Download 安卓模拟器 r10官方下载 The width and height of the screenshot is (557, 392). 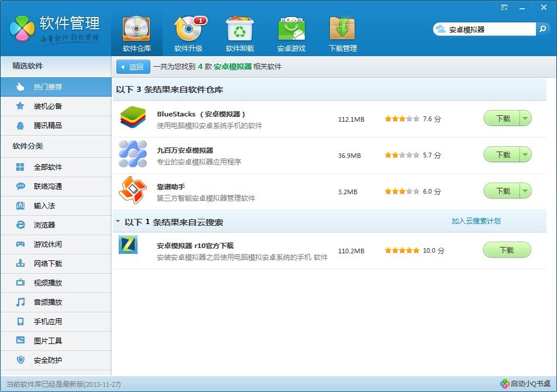pyautogui.click(x=507, y=250)
